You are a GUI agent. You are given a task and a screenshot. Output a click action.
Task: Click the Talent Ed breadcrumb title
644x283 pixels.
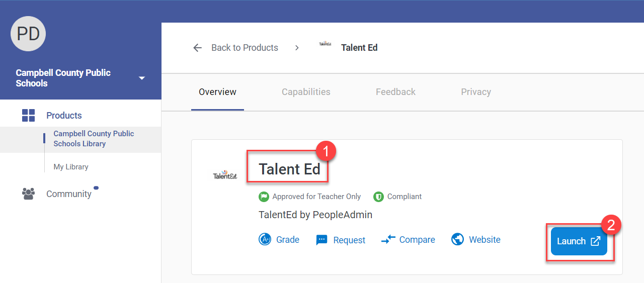point(359,48)
